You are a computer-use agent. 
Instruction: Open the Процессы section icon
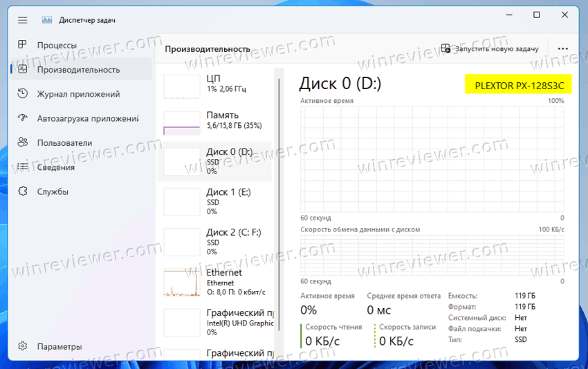(23, 45)
